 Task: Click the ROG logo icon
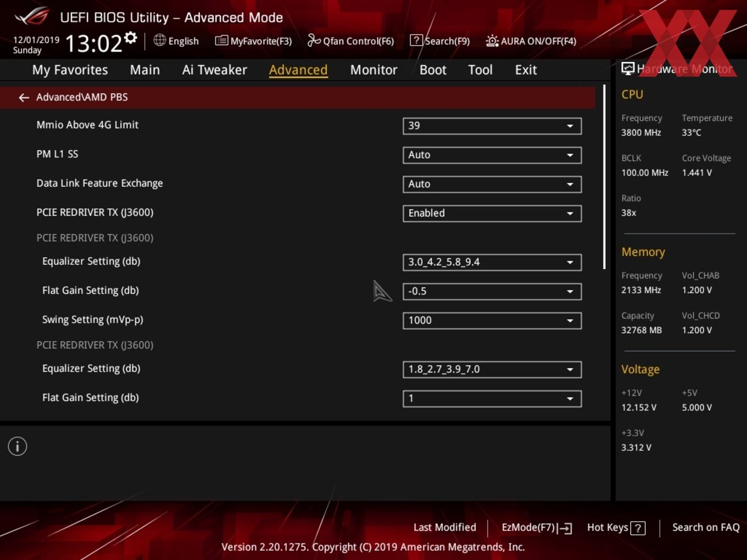pyautogui.click(x=32, y=16)
